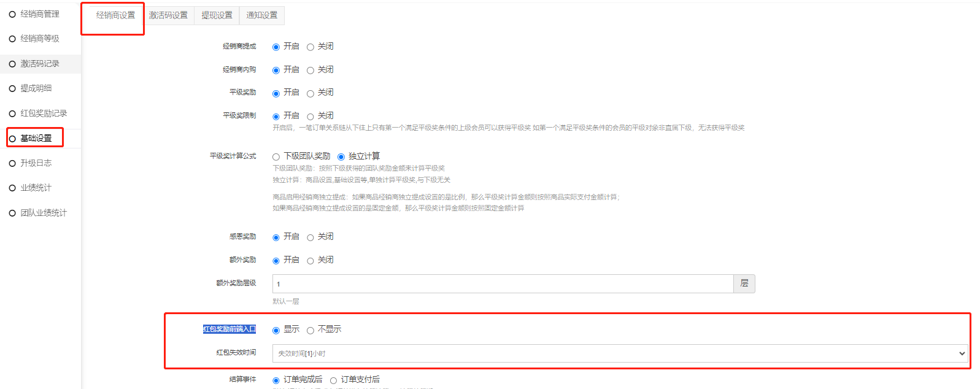The width and height of the screenshot is (980, 389).
Task: Disable 感恩奖励 by selecting 关闭
Action: (311, 237)
